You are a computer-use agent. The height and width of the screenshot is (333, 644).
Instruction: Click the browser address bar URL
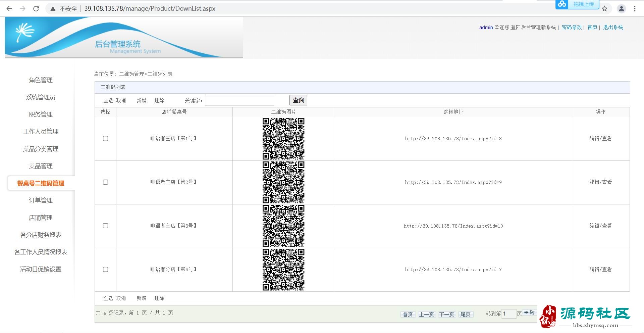pos(150,9)
